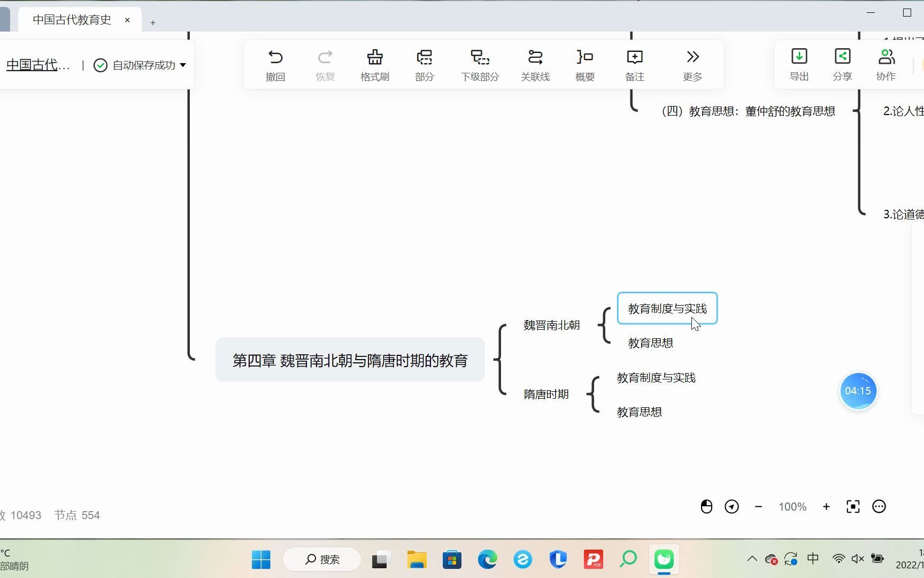Image resolution: width=924 pixels, height=578 pixels.
Task: Click the 节点 554 node count
Action: pos(77,515)
